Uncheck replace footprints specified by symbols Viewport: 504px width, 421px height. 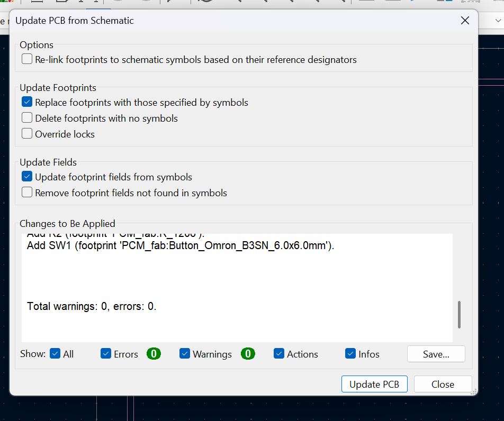click(x=26, y=102)
